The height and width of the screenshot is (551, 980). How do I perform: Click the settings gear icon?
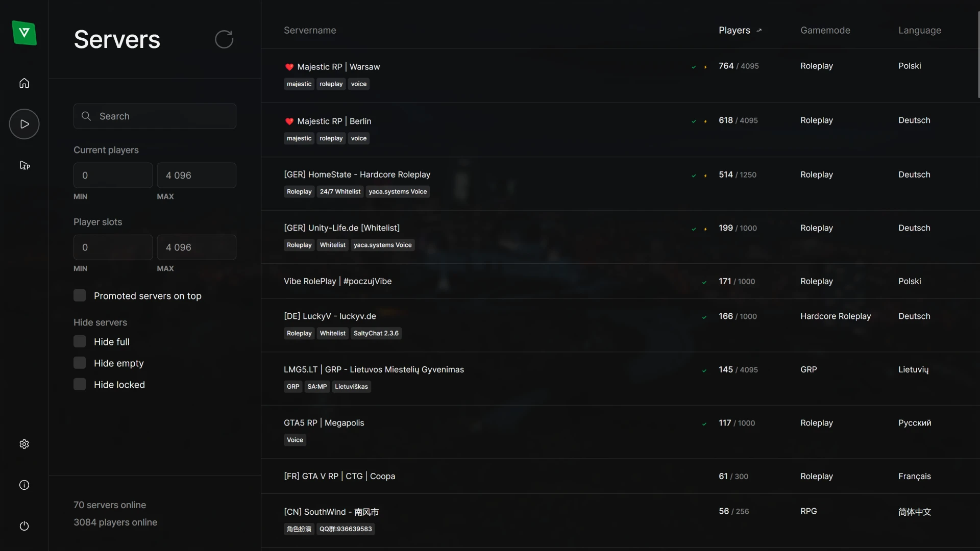[x=23, y=444]
